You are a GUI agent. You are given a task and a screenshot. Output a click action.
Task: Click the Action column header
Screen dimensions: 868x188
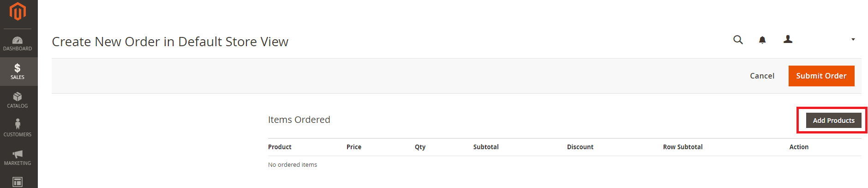point(799,147)
